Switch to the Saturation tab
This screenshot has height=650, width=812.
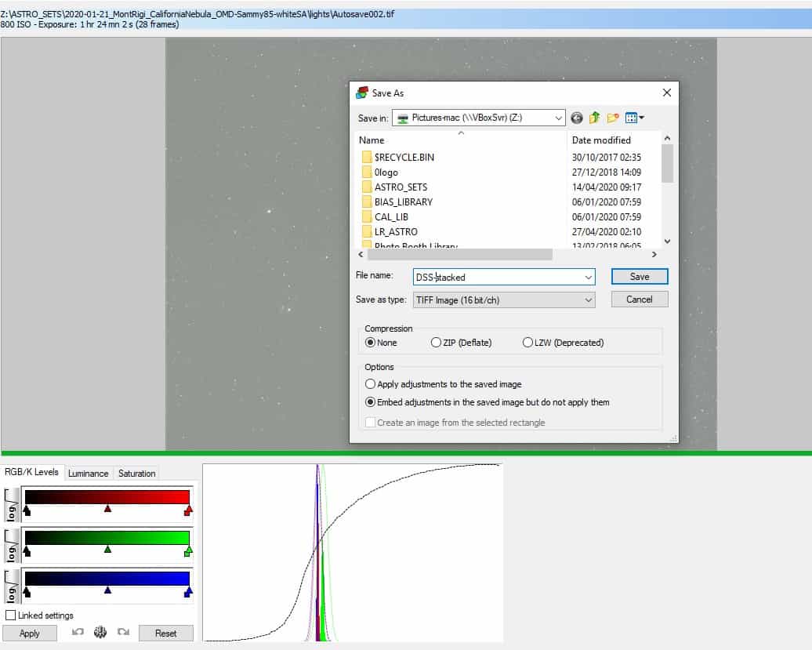pos(136,474)
